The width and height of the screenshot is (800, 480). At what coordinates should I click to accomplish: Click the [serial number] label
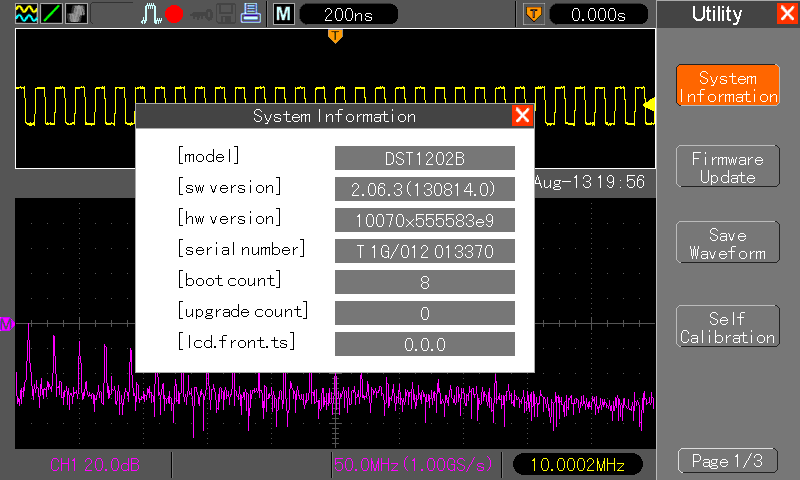(241, 249)
